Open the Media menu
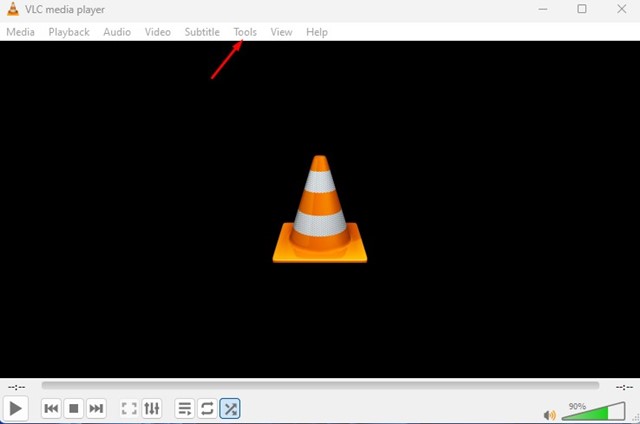Image resolution: width=640 pixels, height=424 pixels. 20,32
